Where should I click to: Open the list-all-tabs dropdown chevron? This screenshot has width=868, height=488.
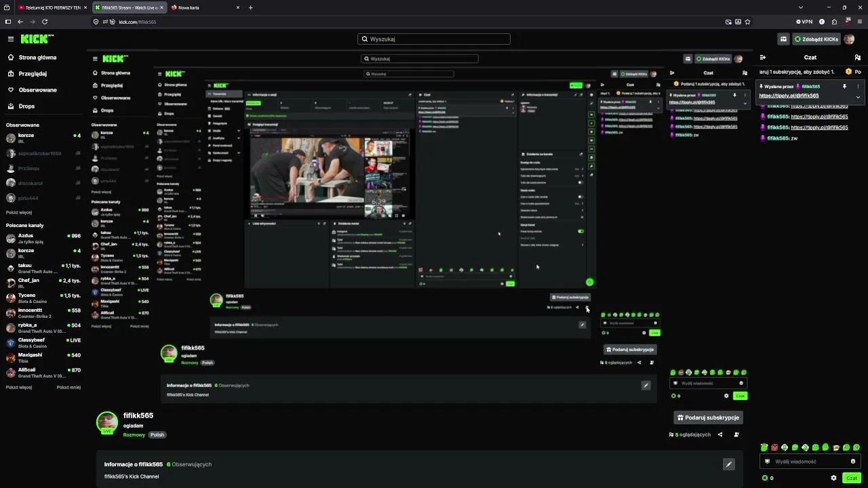click(x=800, y=7)
